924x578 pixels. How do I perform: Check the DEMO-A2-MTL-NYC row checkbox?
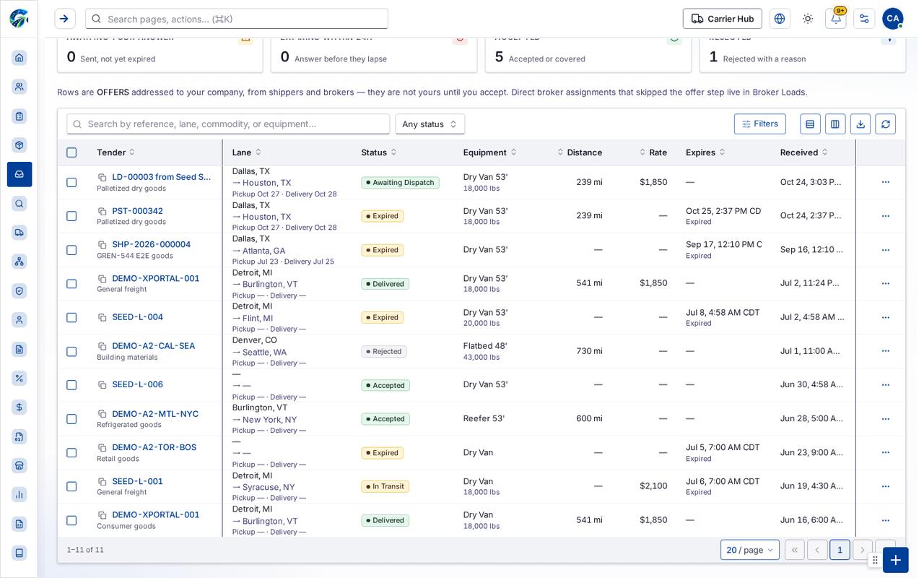[71, 419]
